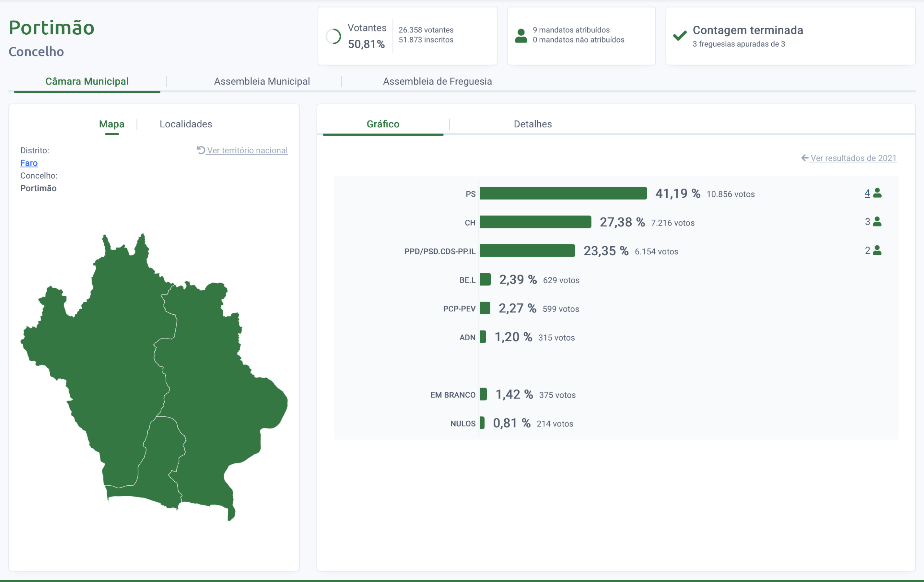Click the PS green result bar
This screenshot has width=924, height=582.
click(x=563, y=193)
